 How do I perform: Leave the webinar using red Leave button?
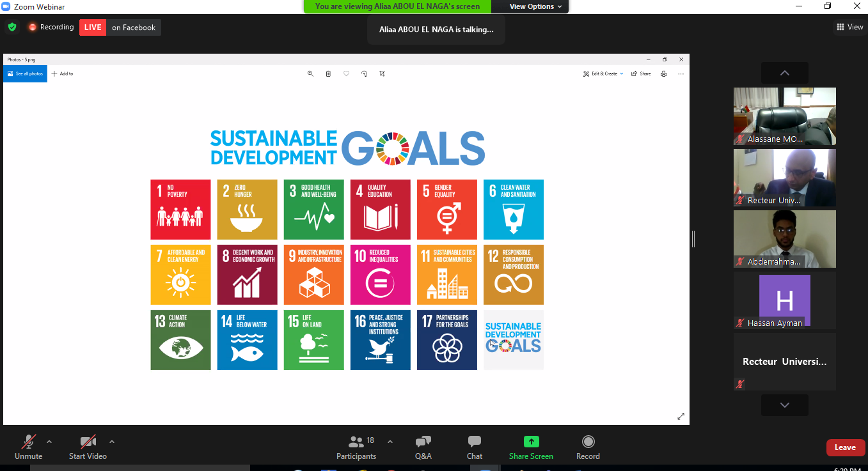(x=845, y=447)
